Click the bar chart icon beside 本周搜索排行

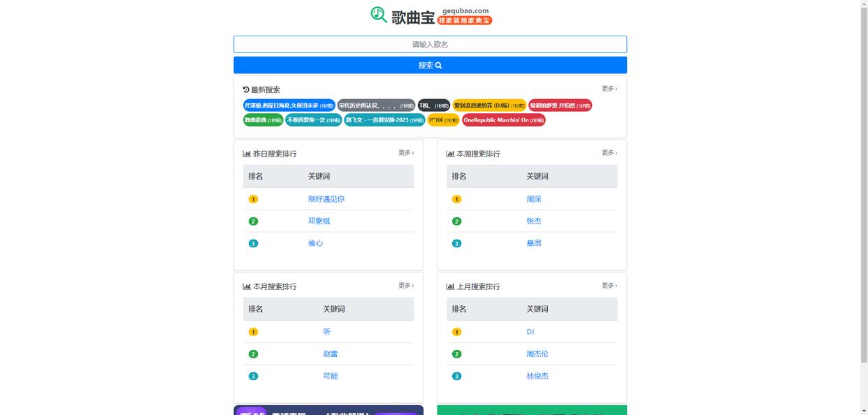pos(450,154)
